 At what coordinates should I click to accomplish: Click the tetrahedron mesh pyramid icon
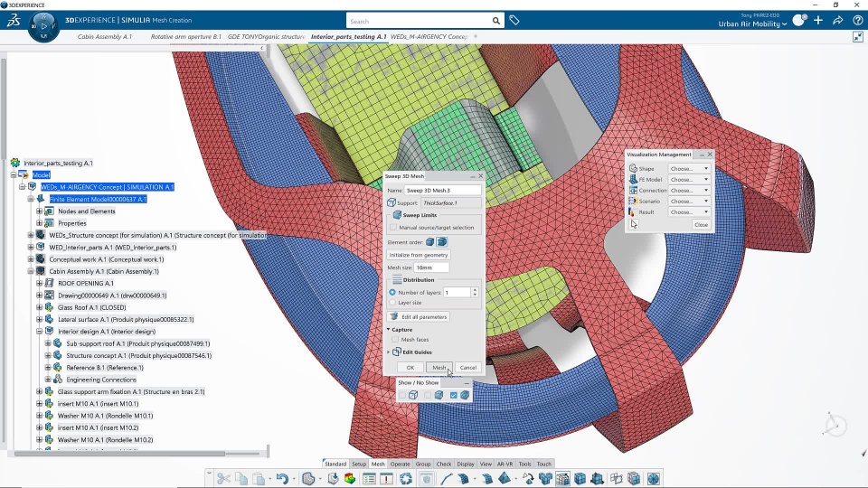tap(505, 479)
